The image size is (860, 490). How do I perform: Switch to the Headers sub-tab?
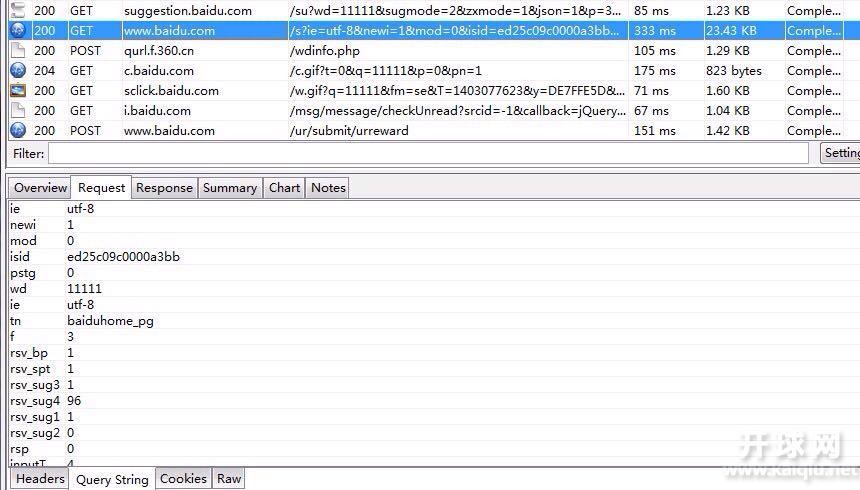(40, 478)
